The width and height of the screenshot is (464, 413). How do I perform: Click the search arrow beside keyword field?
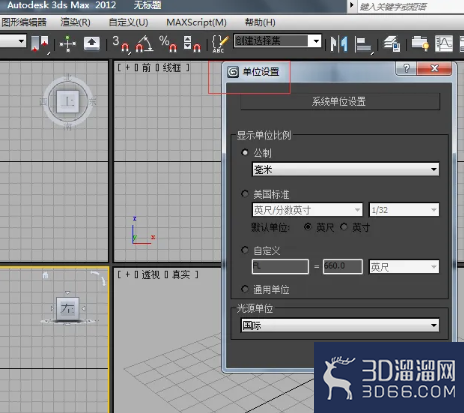351,6
